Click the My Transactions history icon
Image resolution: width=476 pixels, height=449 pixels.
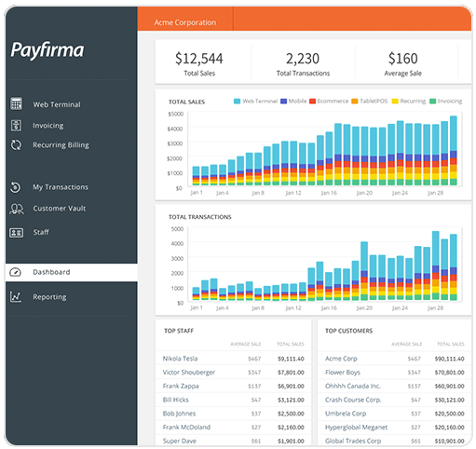[16, 187]
